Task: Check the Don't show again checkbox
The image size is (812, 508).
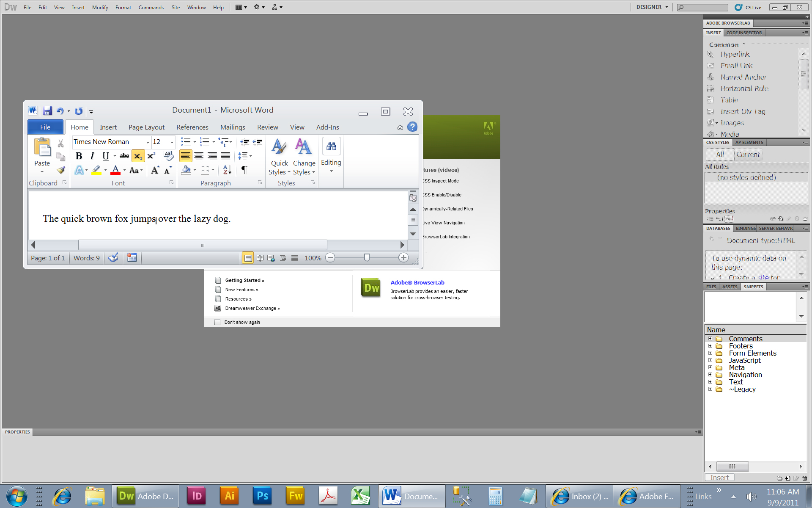Action: pyautogui.click(x=217, y=322)
